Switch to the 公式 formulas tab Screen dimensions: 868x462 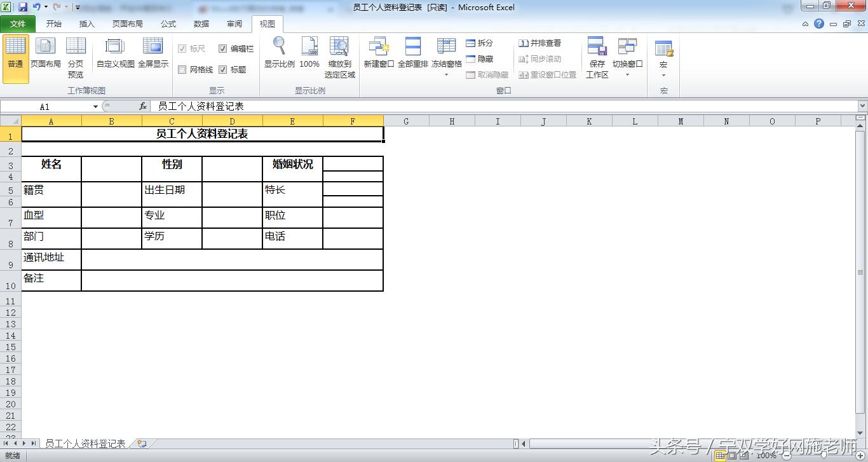[x=168, y=24]
